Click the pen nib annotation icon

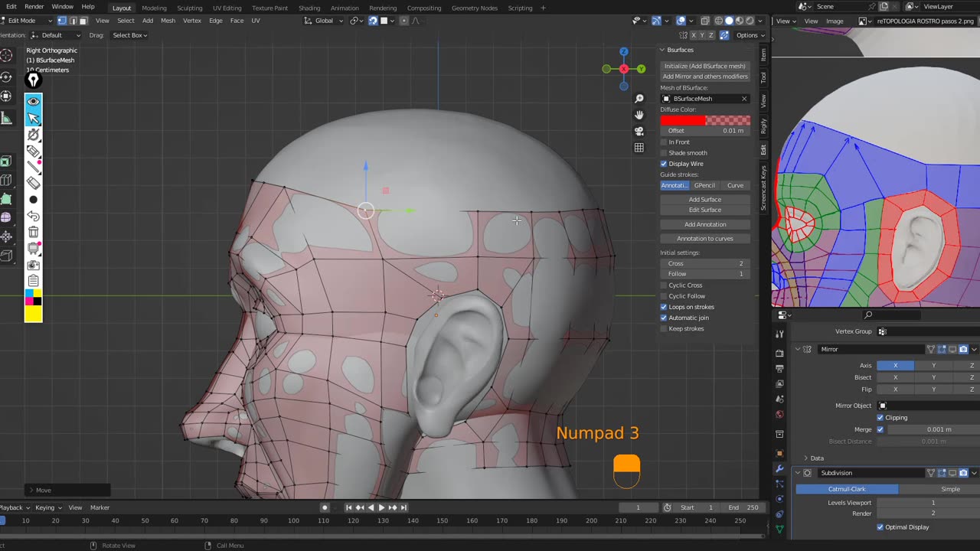tap(33, 80)
